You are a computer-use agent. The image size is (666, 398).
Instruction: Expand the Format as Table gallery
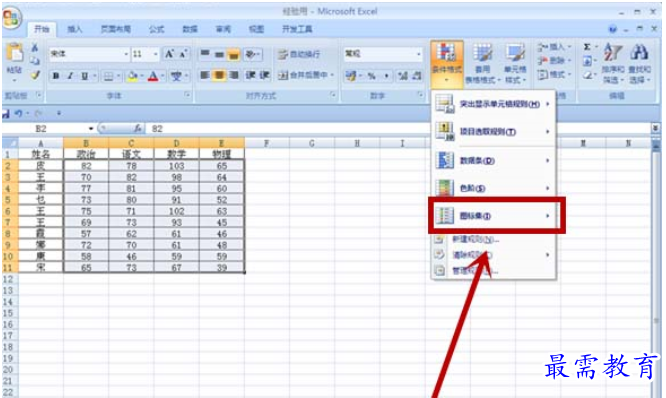482,63
